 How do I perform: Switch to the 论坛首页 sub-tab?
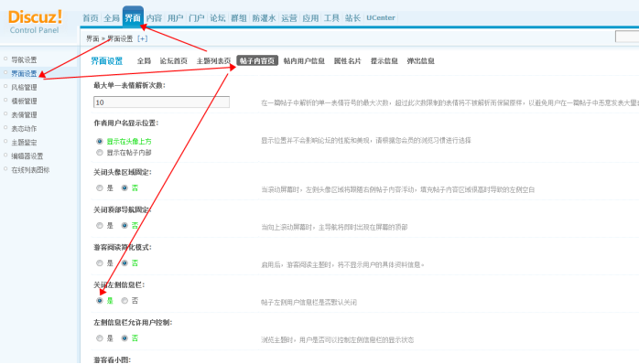pyautogui.click(x=174, y=61)
